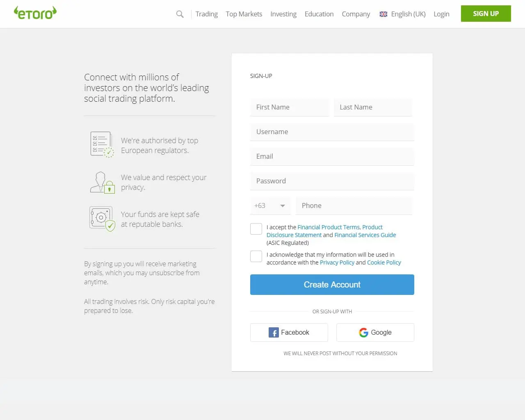
Task: Click the European regulators document icon
Action: [102, 144]
